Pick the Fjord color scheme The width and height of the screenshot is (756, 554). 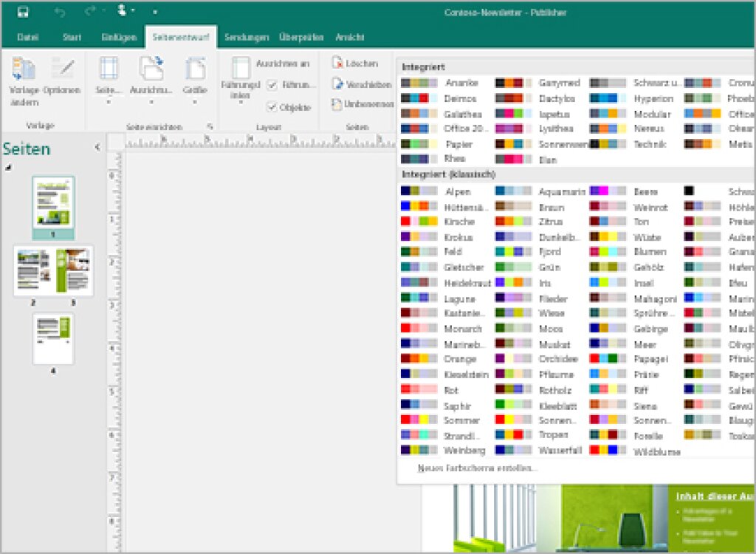[529, 251]
